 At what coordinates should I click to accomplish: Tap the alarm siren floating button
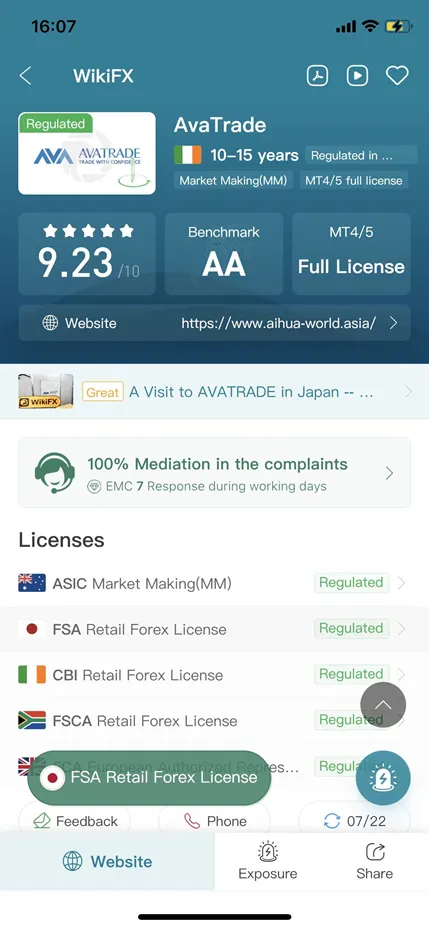pyautogui.click(x=383, y=778)
